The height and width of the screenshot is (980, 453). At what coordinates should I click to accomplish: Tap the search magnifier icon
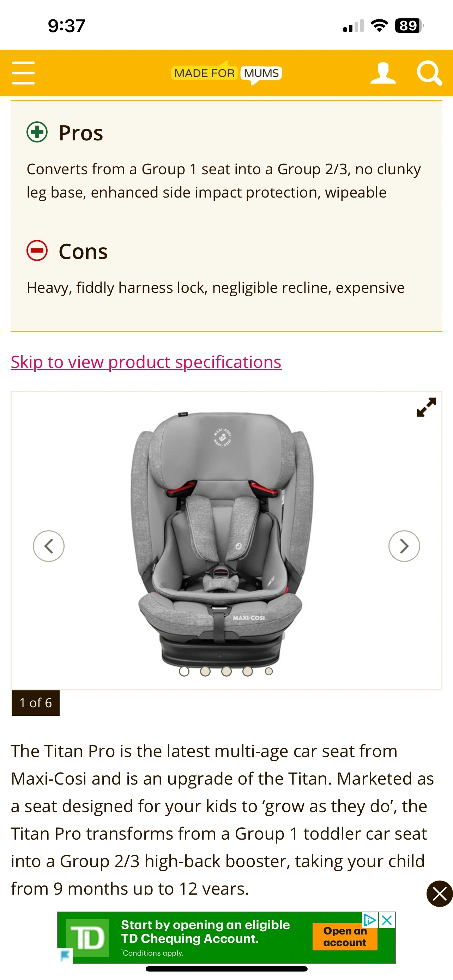[429, 73]
